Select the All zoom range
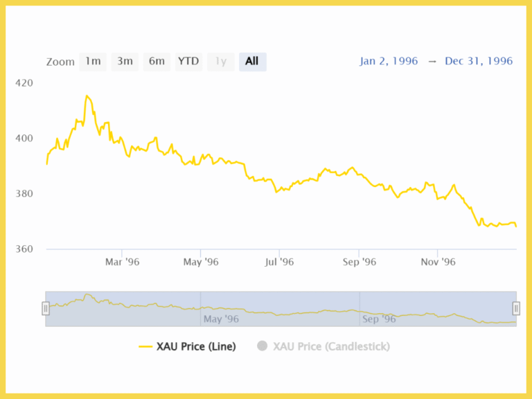Screen dimensions: 532x399 tap(252, 62)
